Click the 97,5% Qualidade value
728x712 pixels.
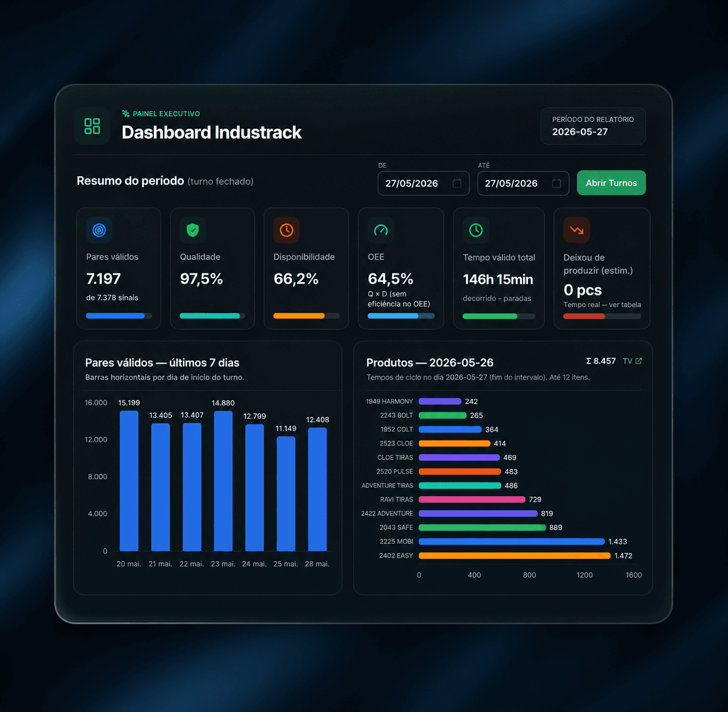coord(202,279)
